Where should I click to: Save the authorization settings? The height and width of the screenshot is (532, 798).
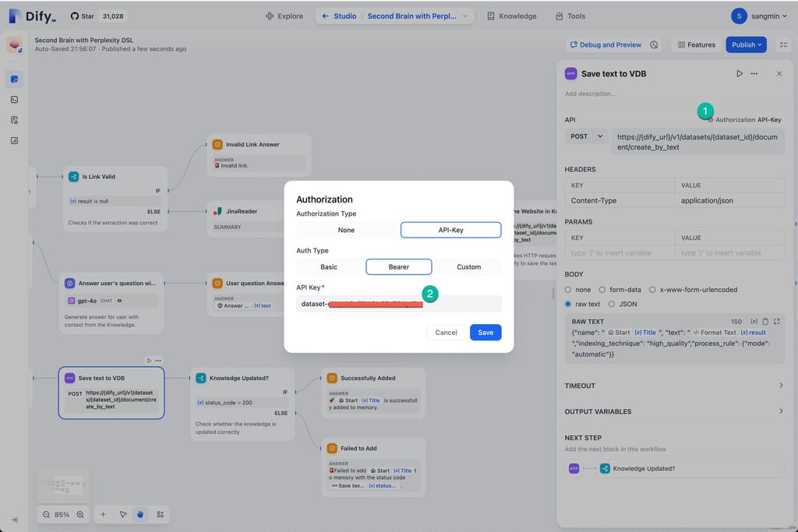point(486,333)
